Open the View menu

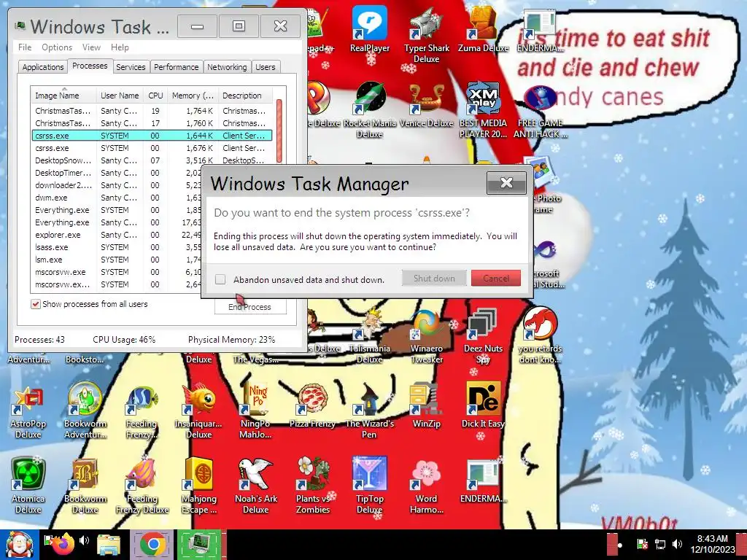[x=91, y=47]
